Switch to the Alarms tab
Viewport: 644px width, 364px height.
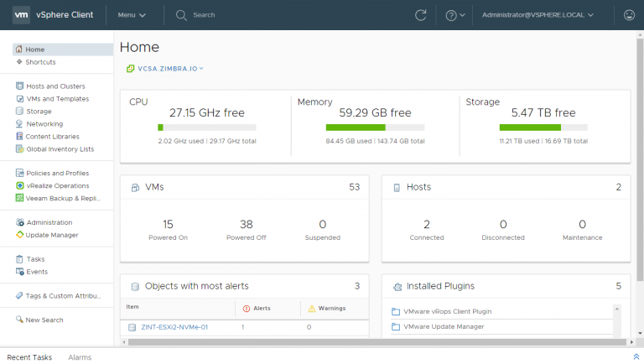(x=80, y=357)
